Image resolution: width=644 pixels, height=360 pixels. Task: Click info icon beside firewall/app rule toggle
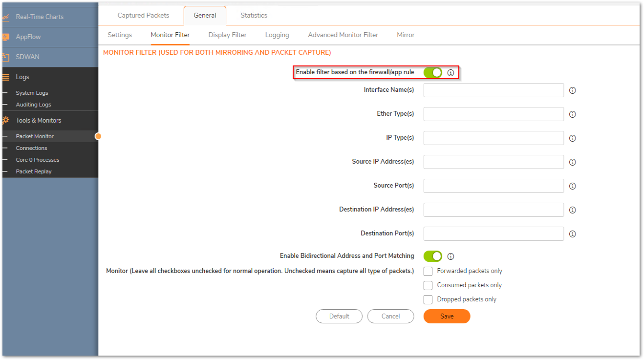pos(451,73)
